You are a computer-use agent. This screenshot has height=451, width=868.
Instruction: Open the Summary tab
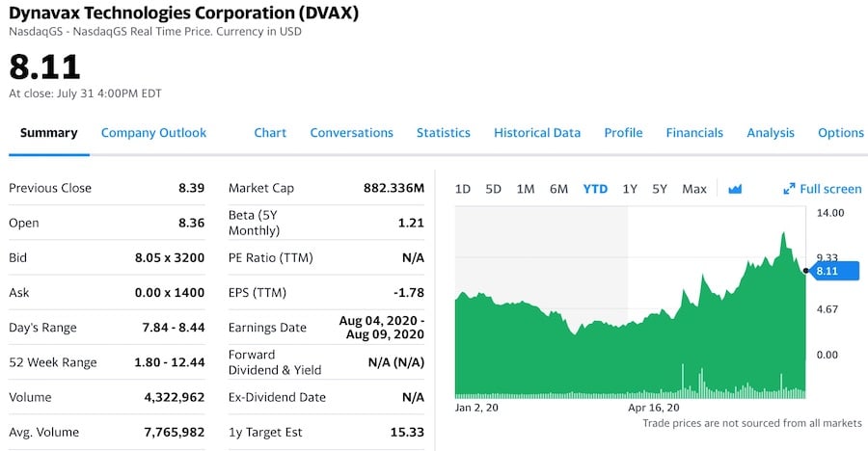click(48, 133)
